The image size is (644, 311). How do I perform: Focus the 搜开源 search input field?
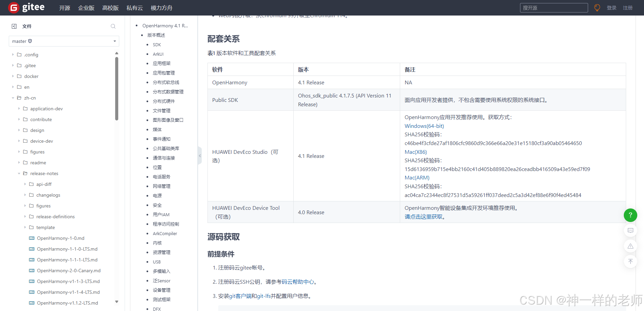click(x=554, y=8)
